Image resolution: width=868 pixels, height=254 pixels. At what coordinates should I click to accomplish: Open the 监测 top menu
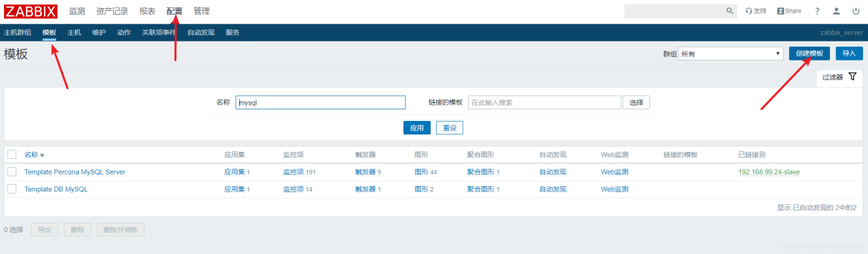77,12
